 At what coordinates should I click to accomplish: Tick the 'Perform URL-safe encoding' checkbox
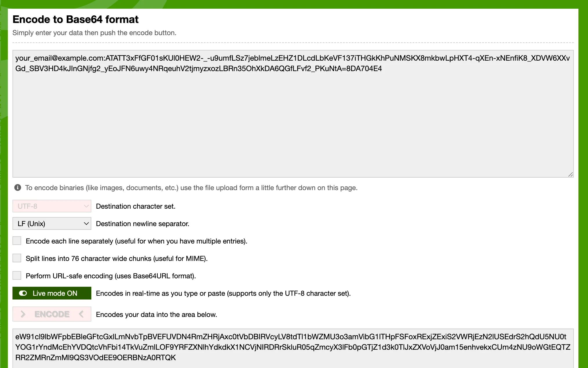17,275
